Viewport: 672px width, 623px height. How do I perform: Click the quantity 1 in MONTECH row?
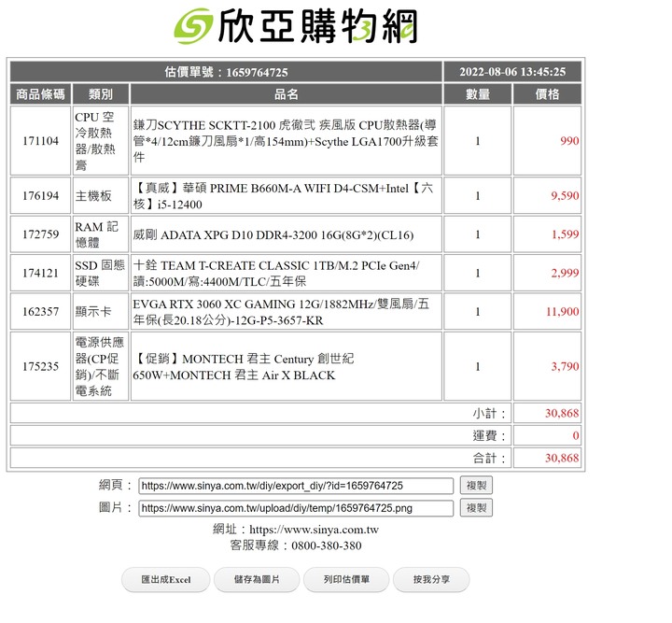(478, 366)
